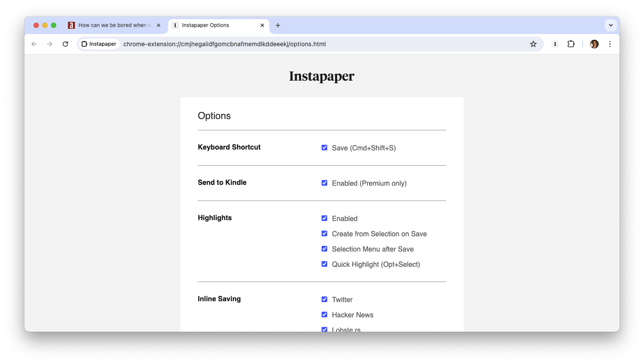This screenshot has height=364, width=644.
Task: Click the Instapaper site info chip
Action: [99, 44]
